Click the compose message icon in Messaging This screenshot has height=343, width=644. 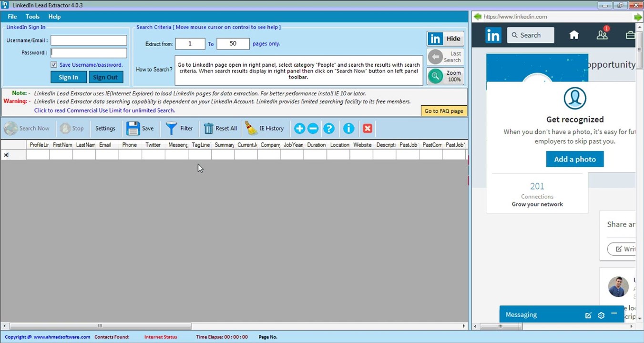588,315
